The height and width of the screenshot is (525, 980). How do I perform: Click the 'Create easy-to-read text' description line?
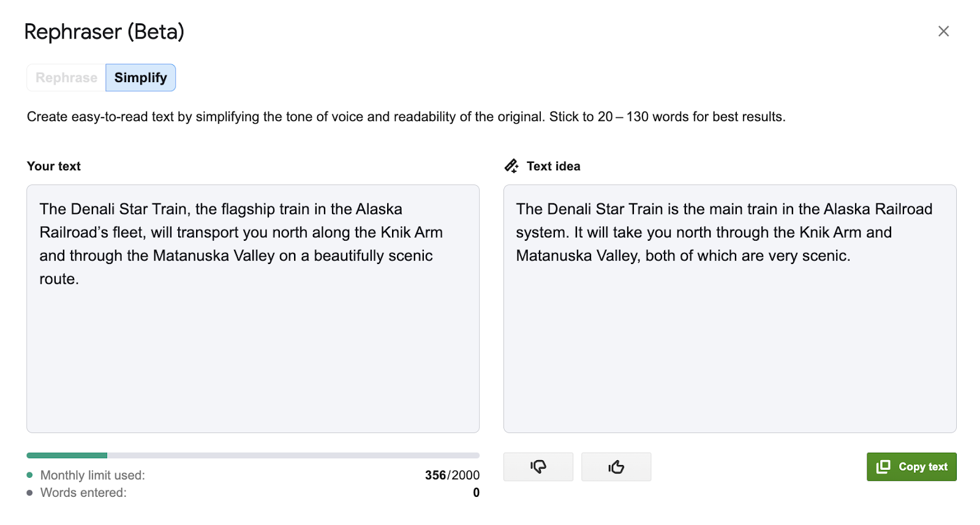pos(405,117)
